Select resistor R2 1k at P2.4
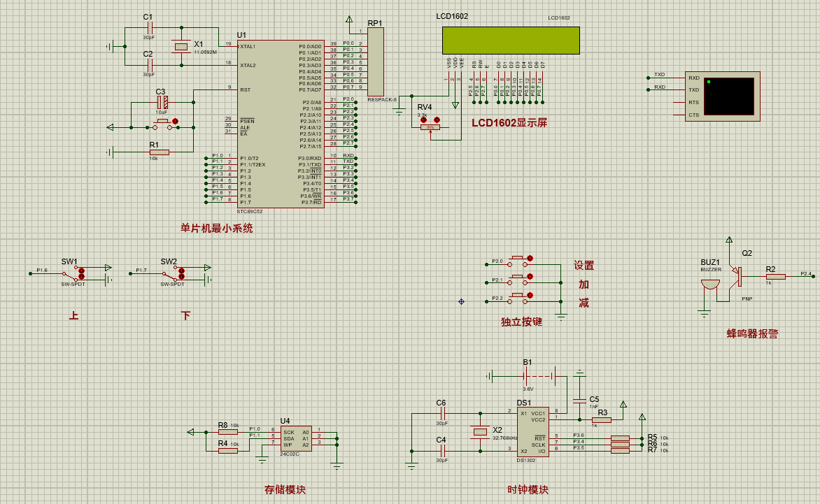 [776, 277]
